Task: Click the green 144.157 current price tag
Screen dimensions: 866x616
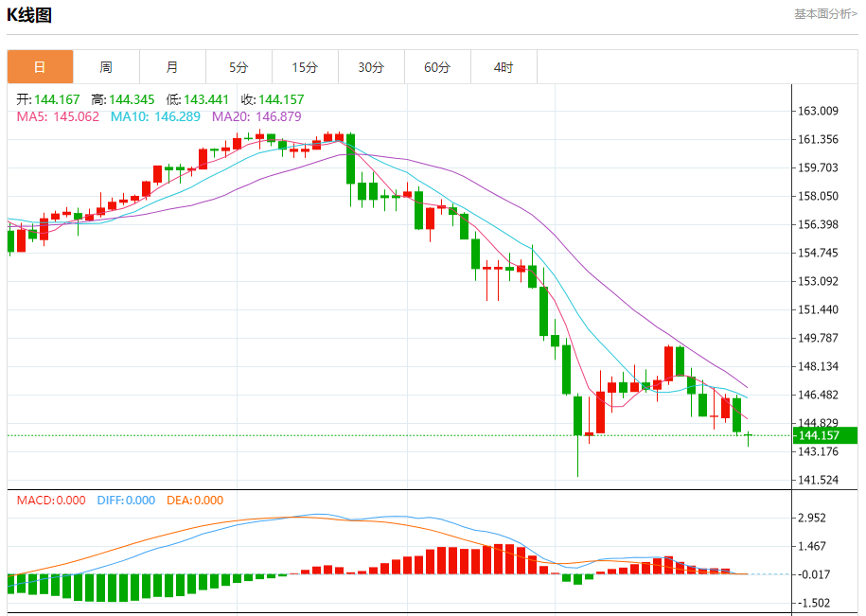Action: pos(825,435)
